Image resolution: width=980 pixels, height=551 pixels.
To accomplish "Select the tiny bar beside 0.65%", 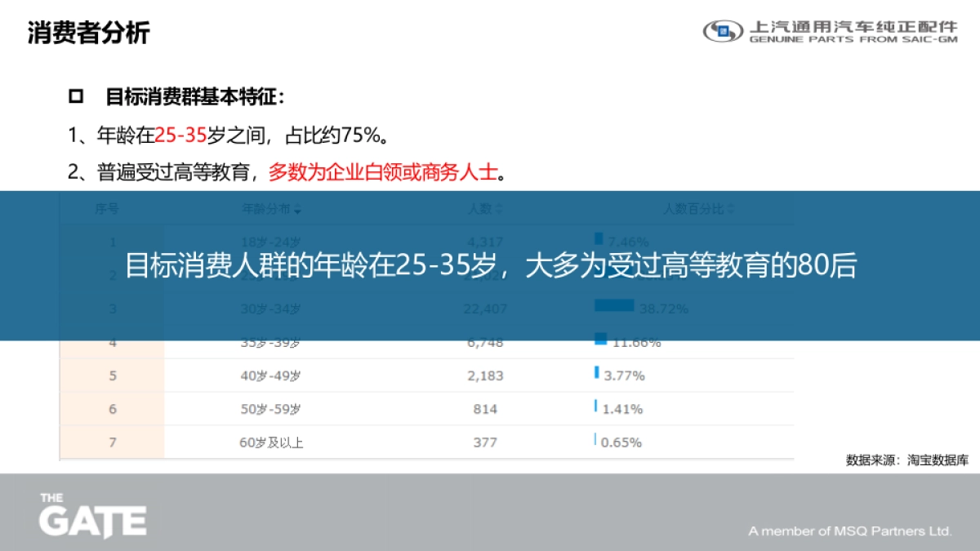I will 594,442.
